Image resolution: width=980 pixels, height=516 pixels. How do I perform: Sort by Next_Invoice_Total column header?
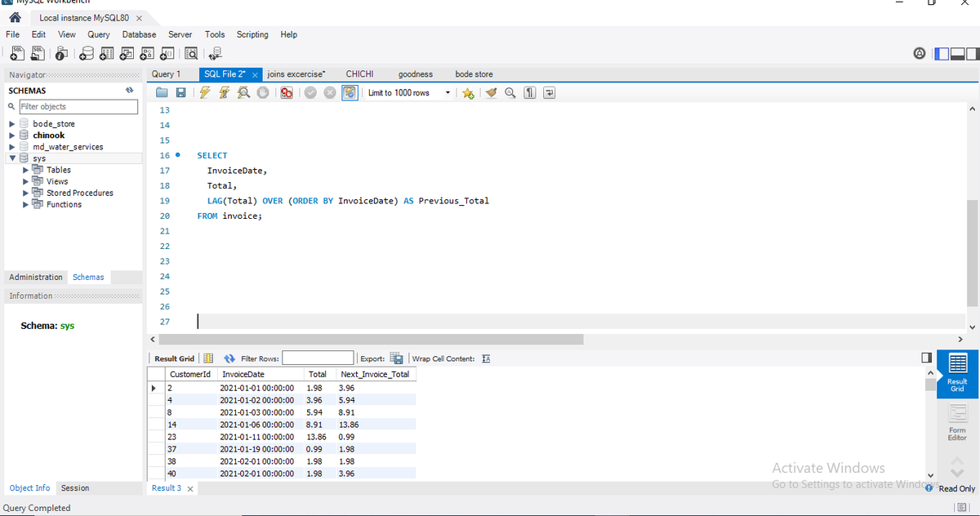[x=375, y=374]
